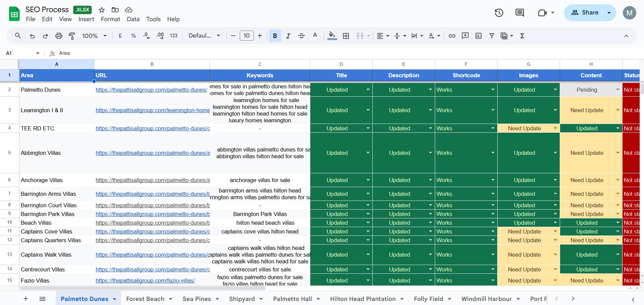Click the Share button
The width and height of the screenshot is (644, 305).
point(584,13)
